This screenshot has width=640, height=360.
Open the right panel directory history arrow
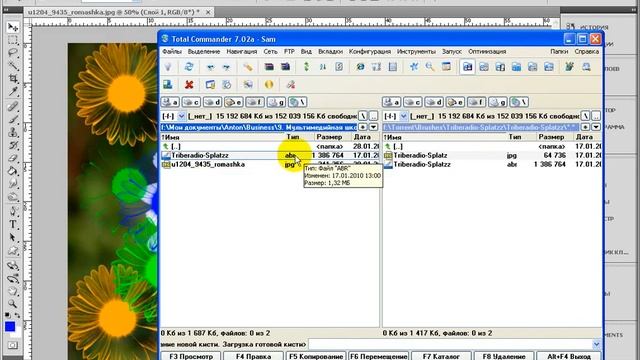coord(596,127)
